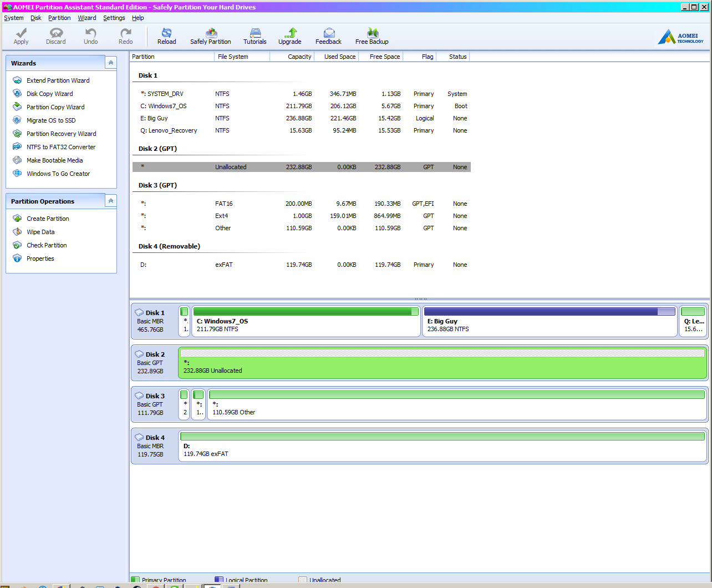Open the Settings menu
The height and width of the screenshot is (588, 712).
tap(114, 18)
